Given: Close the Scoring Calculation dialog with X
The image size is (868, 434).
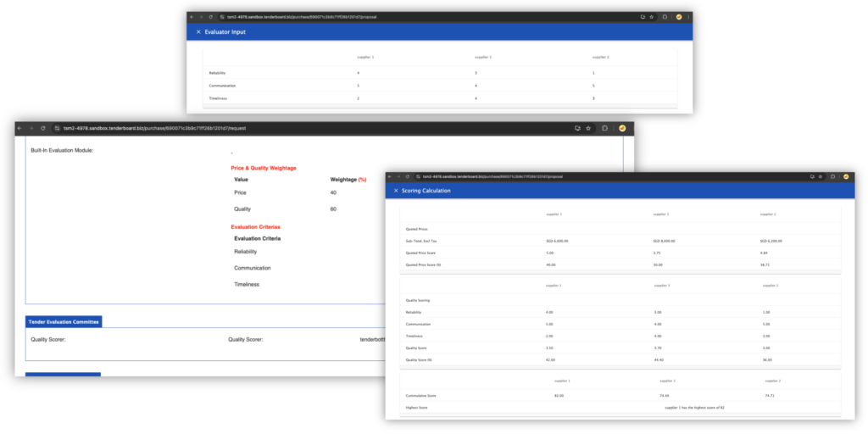Looking at the screenshot, I should tap(396, 191).
